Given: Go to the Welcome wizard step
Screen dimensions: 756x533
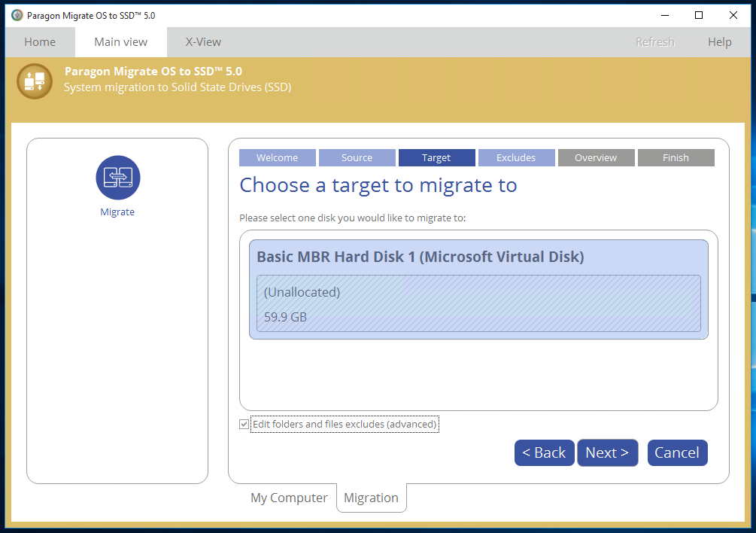Looking at the screenshot, I should coord(278,158).
